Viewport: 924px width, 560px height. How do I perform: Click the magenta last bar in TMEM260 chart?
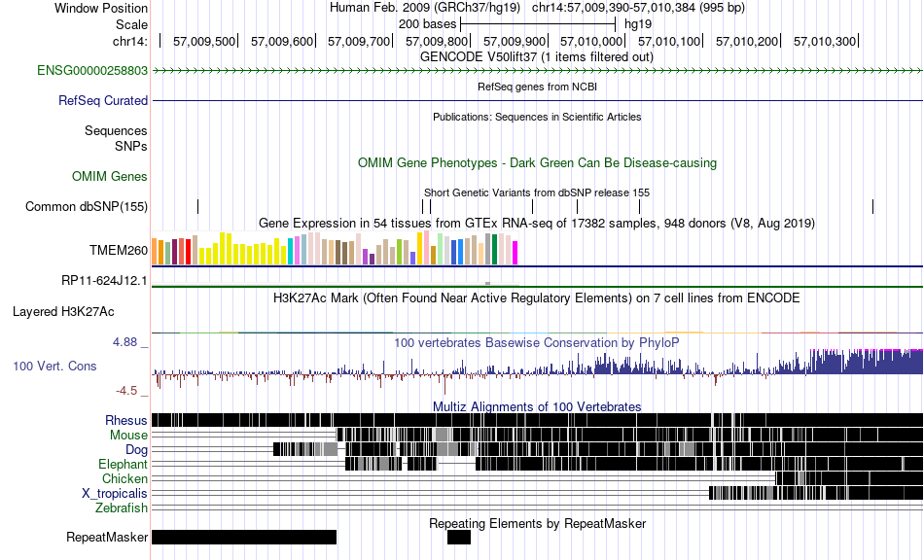point(515,253)
